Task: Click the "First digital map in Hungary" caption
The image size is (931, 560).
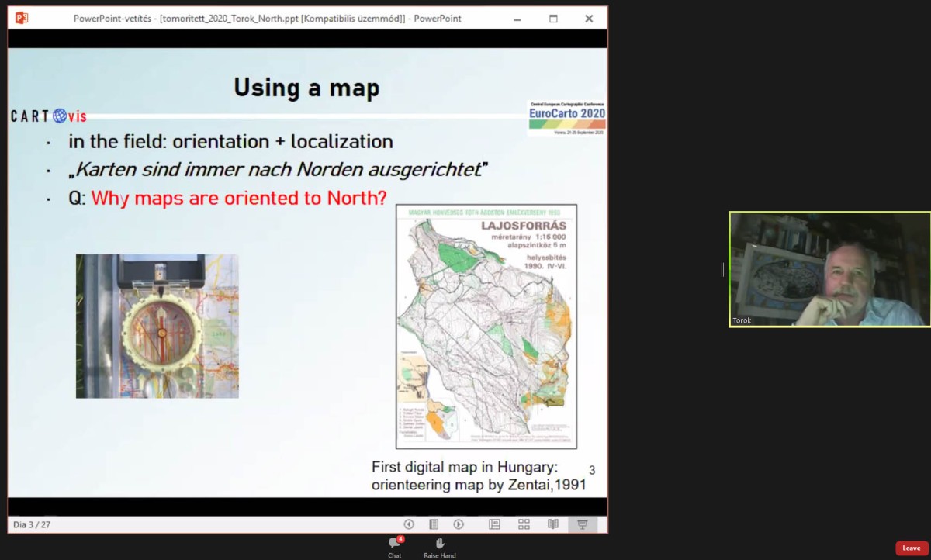Action: (x=479, y=476)
